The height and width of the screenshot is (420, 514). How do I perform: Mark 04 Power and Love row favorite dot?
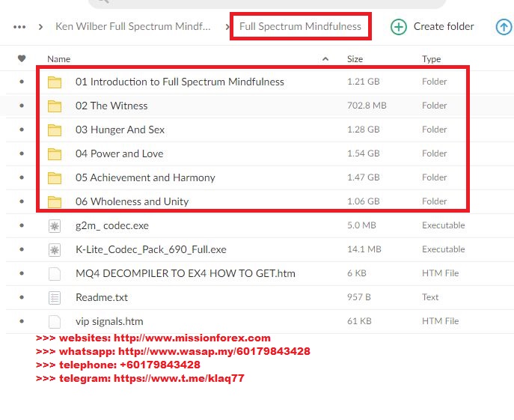click(22, 153)
